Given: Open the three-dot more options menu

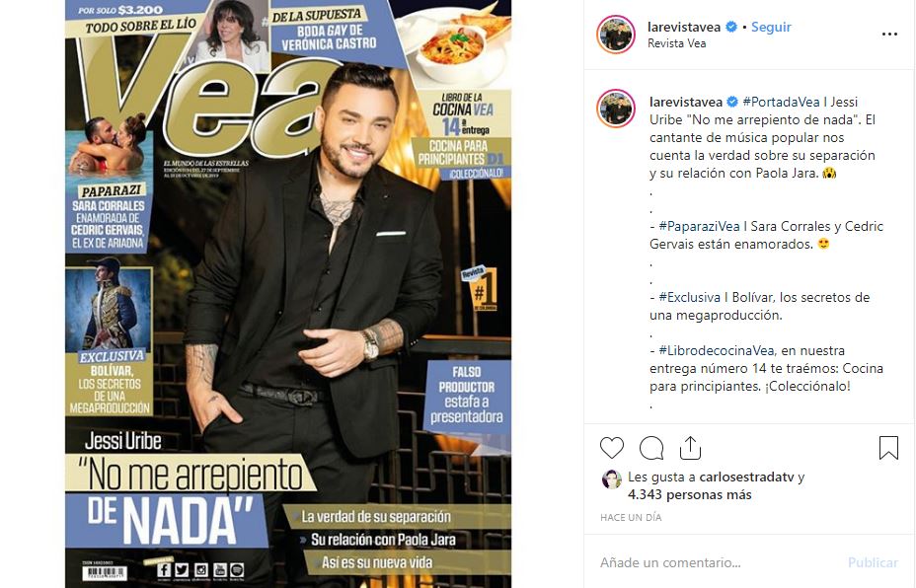Looking at the screenshot, I should pyautogui.click(x=889, y=35).
